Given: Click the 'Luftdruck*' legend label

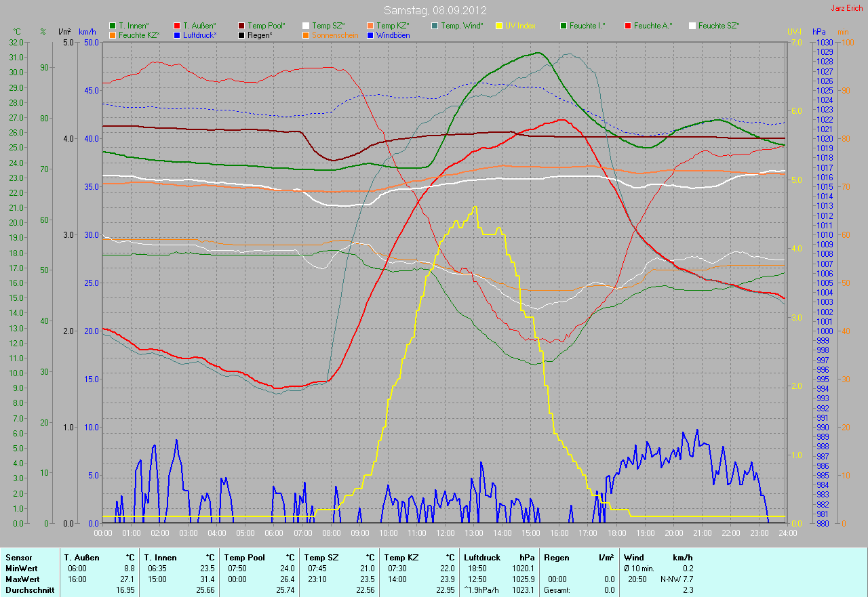Looking at the screenshot, I should click(200, 35).
